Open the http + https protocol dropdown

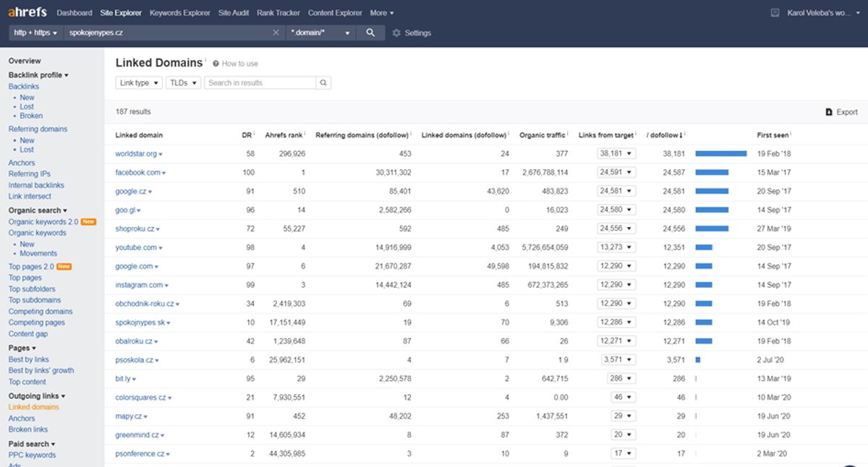click(x=35, y=33)
